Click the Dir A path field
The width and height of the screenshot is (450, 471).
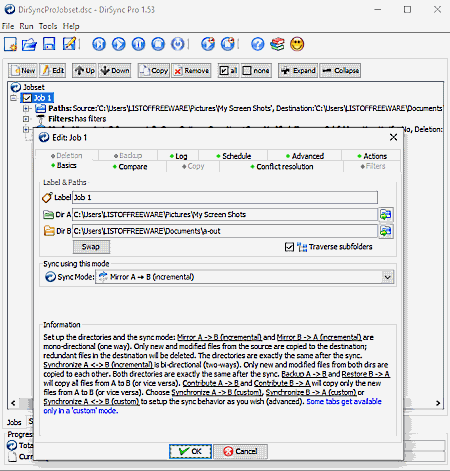[225, 215]
